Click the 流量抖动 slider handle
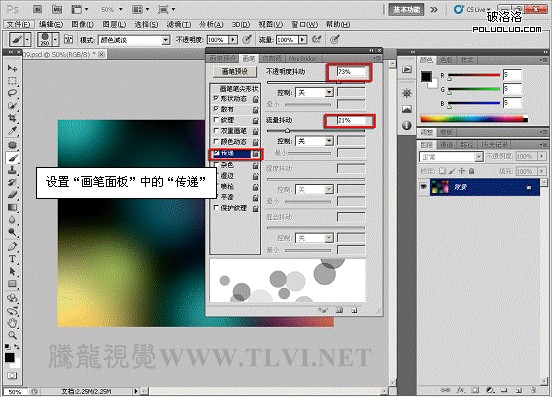The image size is (552, 397). (287, 131)
